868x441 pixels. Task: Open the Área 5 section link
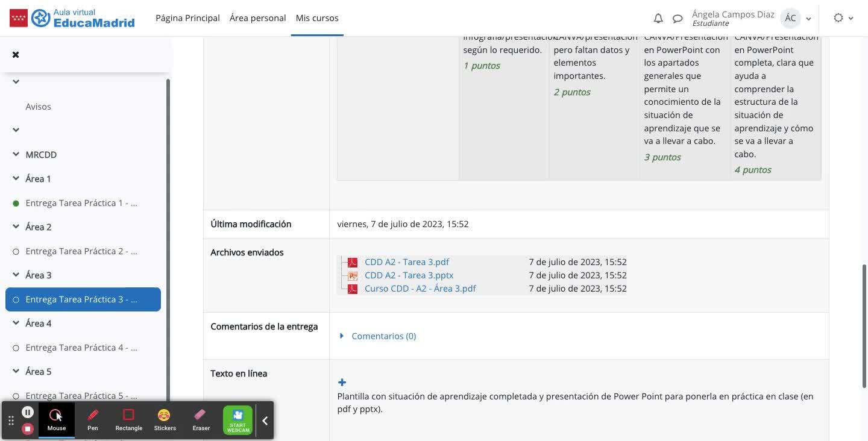[x=38, y=372]
